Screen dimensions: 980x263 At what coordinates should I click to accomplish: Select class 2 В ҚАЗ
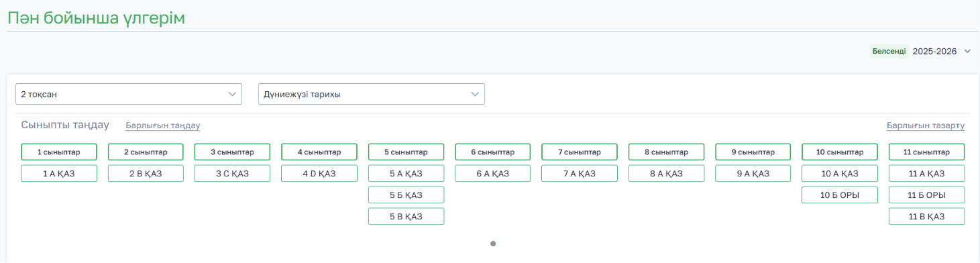click(146, 174)
